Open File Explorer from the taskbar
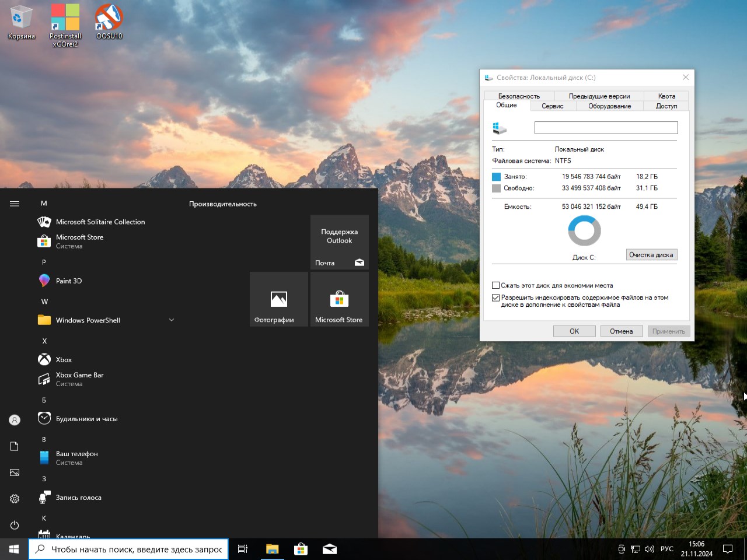The image size is (747, 560). [272, 549]
